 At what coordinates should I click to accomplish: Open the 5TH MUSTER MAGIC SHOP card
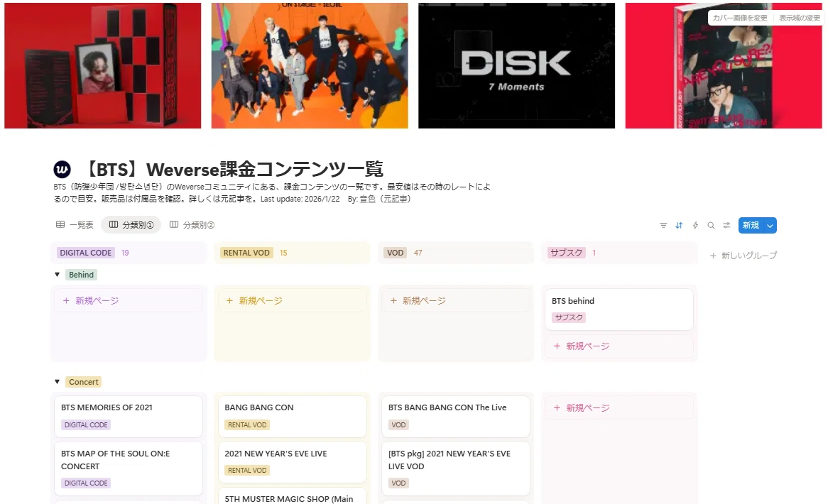click(x=292, y=496)
